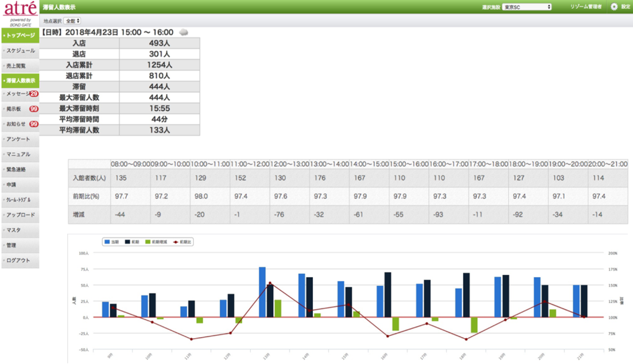Toggle the 前期 dark navy legend series

132,242
